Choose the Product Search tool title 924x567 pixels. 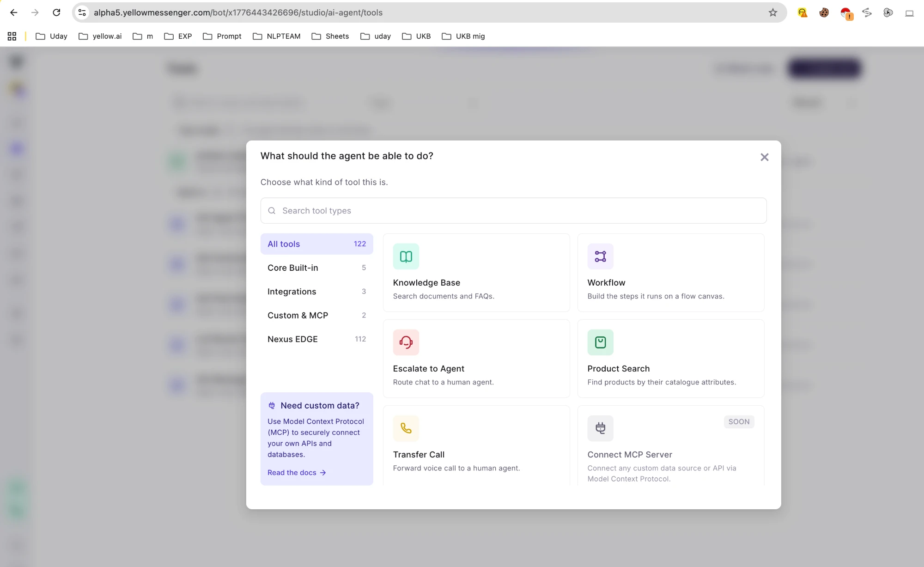click(x=618, y=368)
